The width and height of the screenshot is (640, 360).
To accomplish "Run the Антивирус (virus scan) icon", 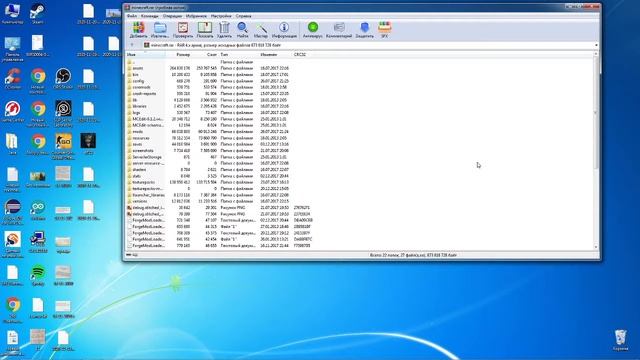I will click(313, 30).
